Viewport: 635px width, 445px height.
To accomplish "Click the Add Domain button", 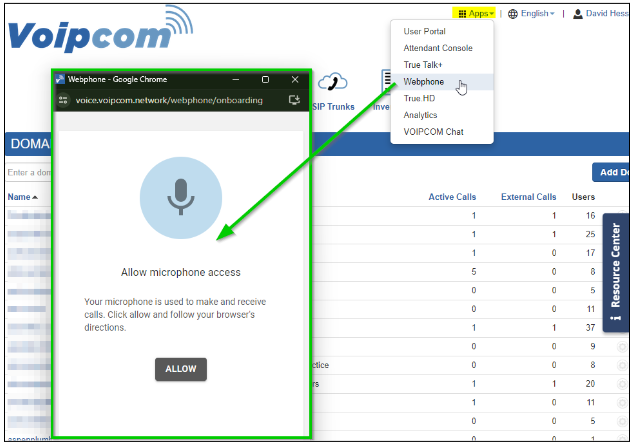I will tap(611, 172).
